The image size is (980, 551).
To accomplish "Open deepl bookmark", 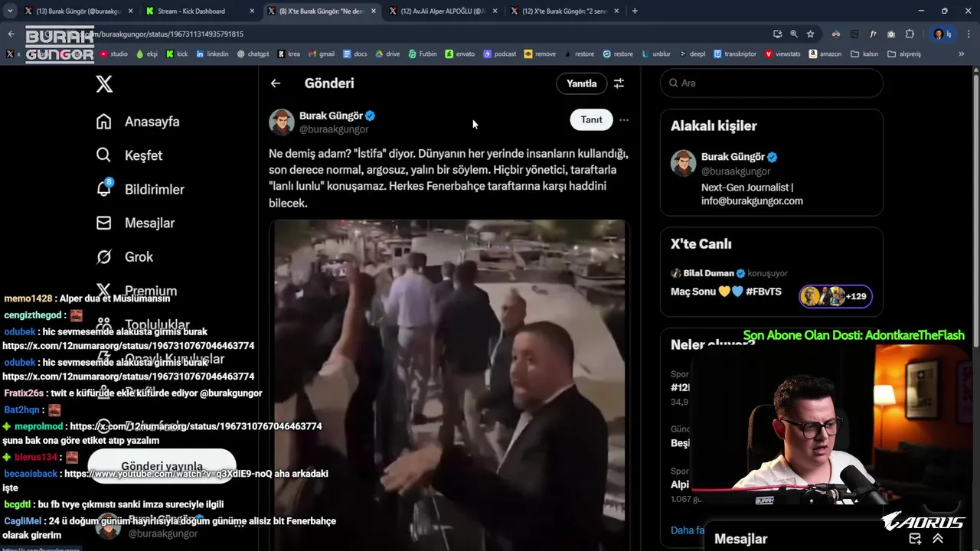I will (692, 54).
